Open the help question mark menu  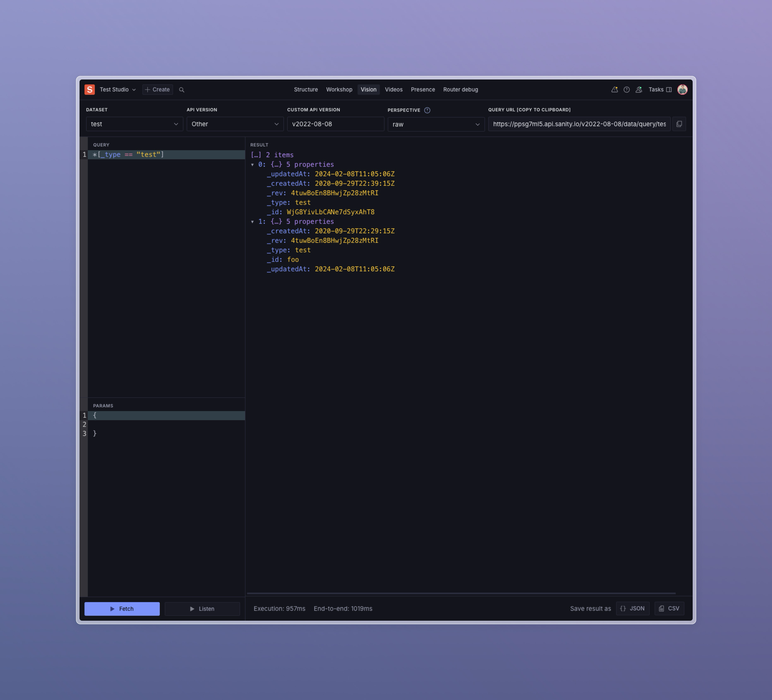pyautogui.click(x=626, y=90)
